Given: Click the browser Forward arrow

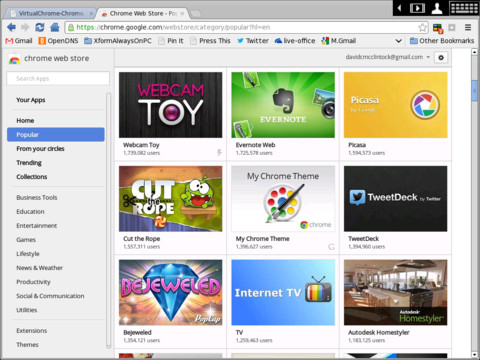Looking at the screenshot, I should (x=25, y=27).
